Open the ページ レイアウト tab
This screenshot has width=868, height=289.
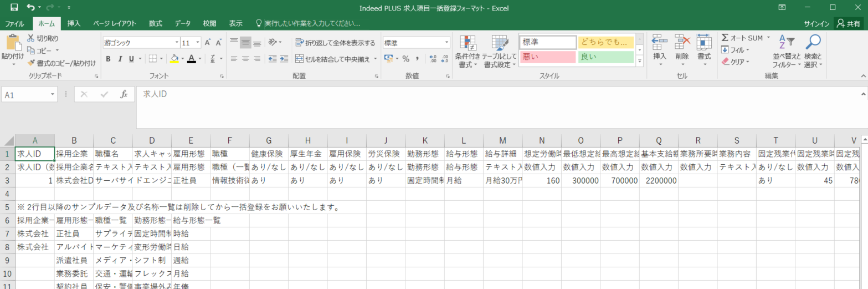115,23
